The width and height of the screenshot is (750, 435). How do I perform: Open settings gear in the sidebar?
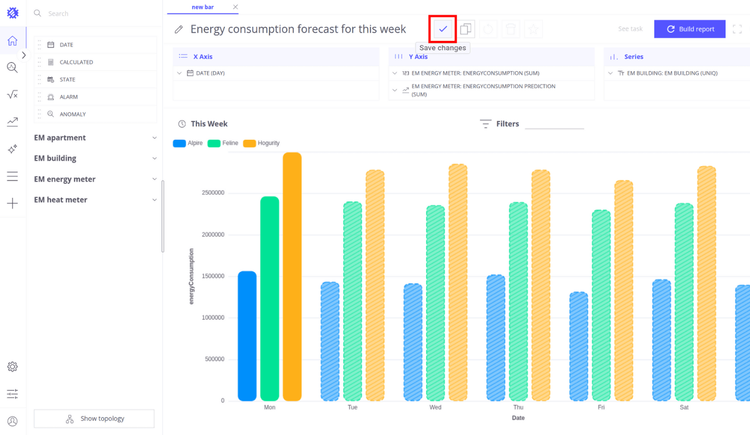(x=12, y=367)
